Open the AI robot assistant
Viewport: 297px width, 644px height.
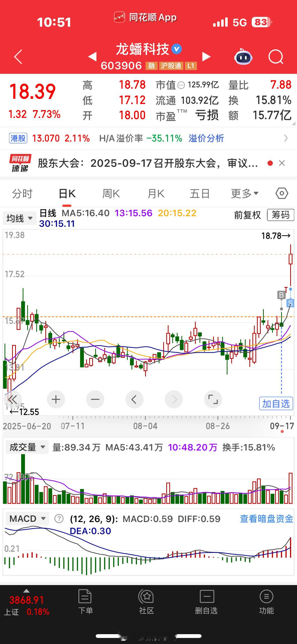243,57
